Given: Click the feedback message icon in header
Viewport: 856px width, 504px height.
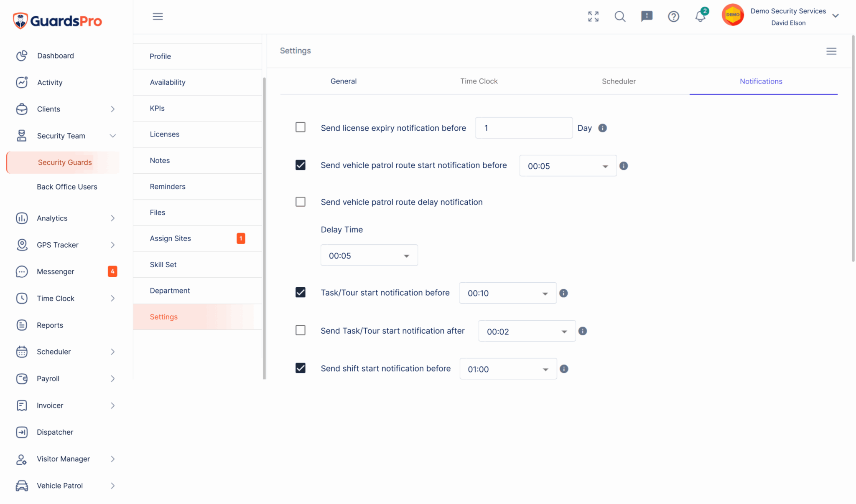Looking at the screenshot, I should [647, 16].
